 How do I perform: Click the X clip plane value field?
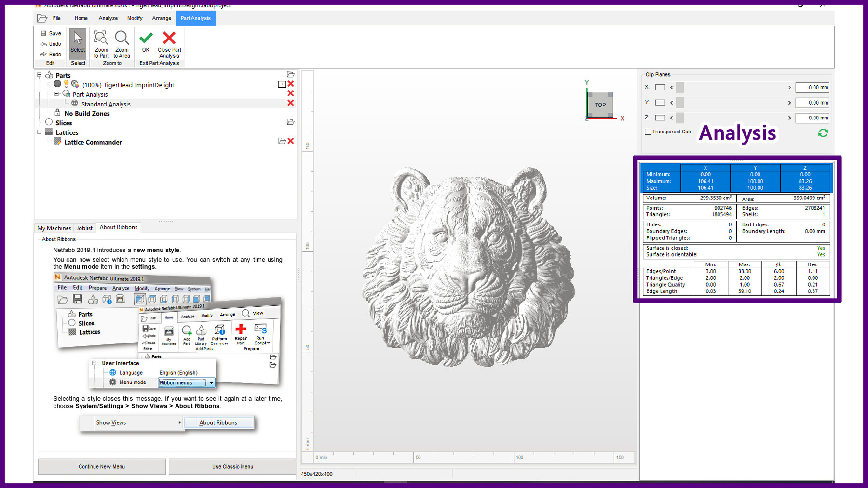pyautogui.click(x=813, y=87)
